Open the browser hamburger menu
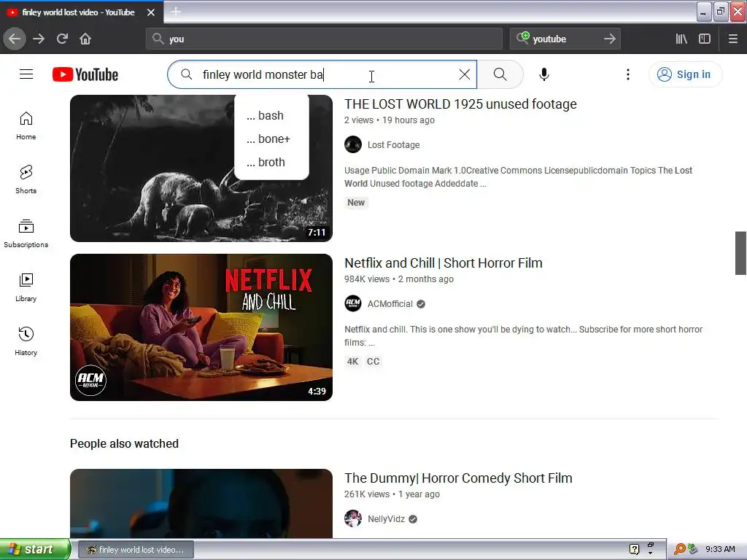The height and width of the screenshot is (560, 747). point(732,39)
